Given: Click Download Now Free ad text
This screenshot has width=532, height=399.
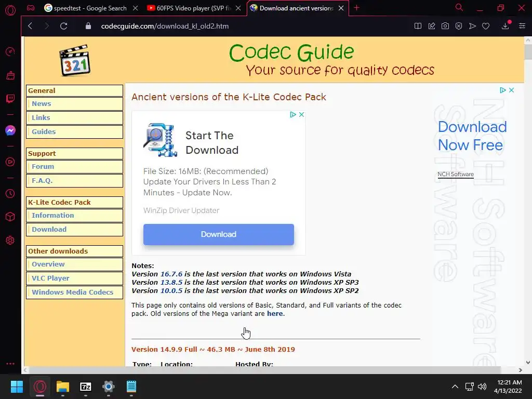Looking at the screenshot, I should [x=472, y=136].
